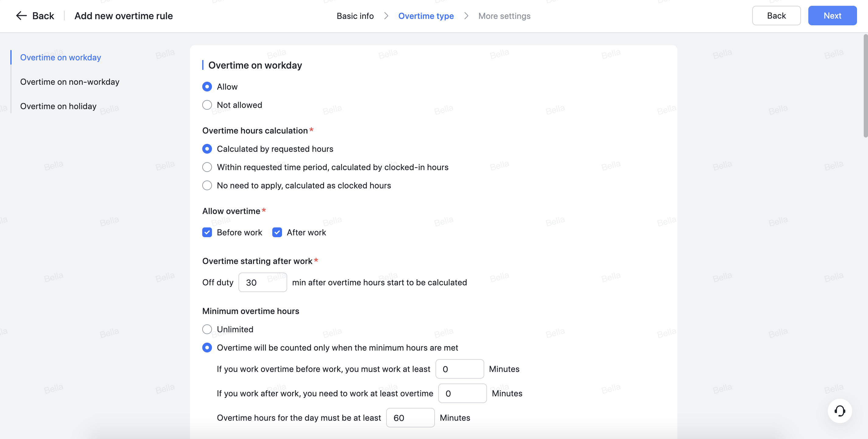
Task: Edit the Off duty 30 minutes field
Action: click(x=263, y=282)
